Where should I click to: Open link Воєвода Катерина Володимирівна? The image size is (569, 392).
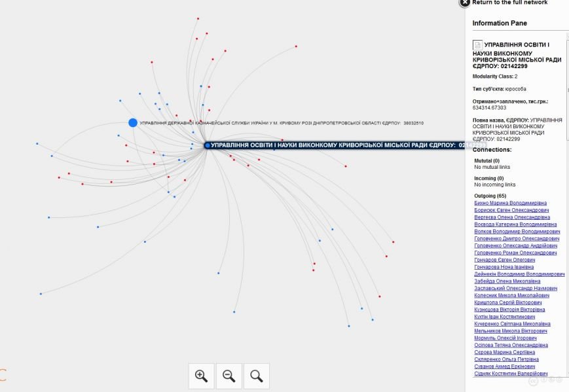tap(515, 224)
